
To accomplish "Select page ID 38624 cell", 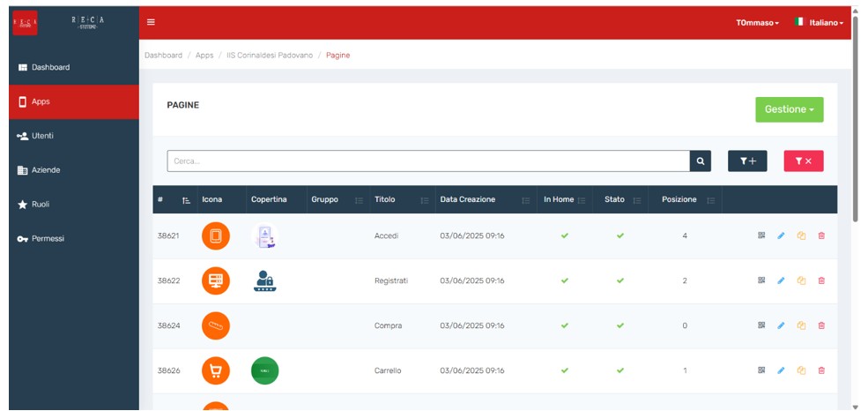I will click(x=168, y=325).
